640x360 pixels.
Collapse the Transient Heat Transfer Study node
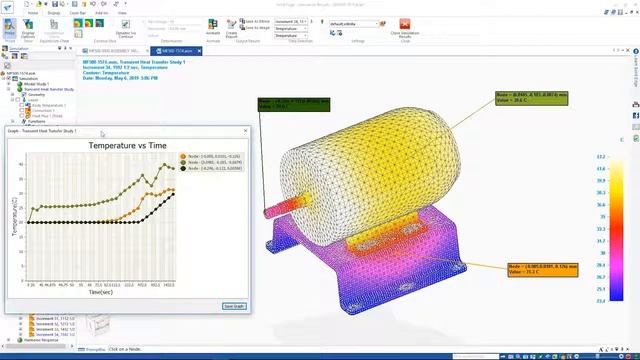point(9,89)
